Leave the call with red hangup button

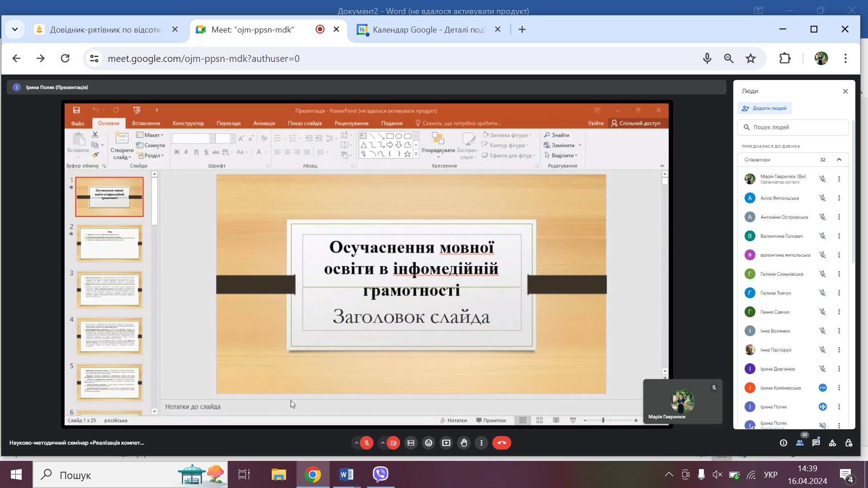click(502, 443)
